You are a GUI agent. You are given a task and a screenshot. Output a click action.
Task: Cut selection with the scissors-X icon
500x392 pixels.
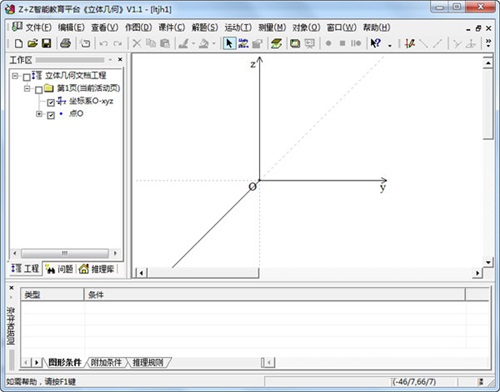(x=137, y=43)
